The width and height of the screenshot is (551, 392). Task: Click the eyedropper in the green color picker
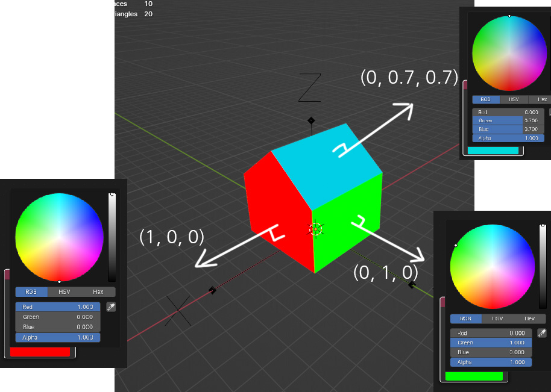pyautogui.click(x=542, y=332)
